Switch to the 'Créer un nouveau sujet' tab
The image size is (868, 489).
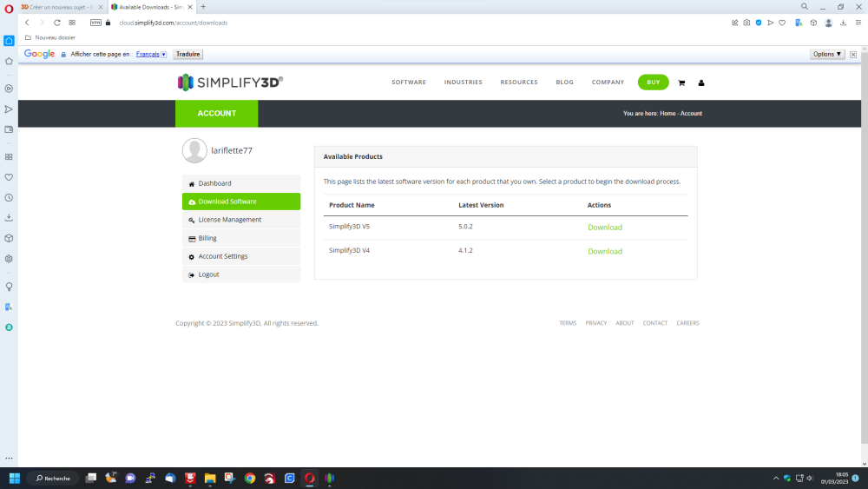tap(62, 7)
